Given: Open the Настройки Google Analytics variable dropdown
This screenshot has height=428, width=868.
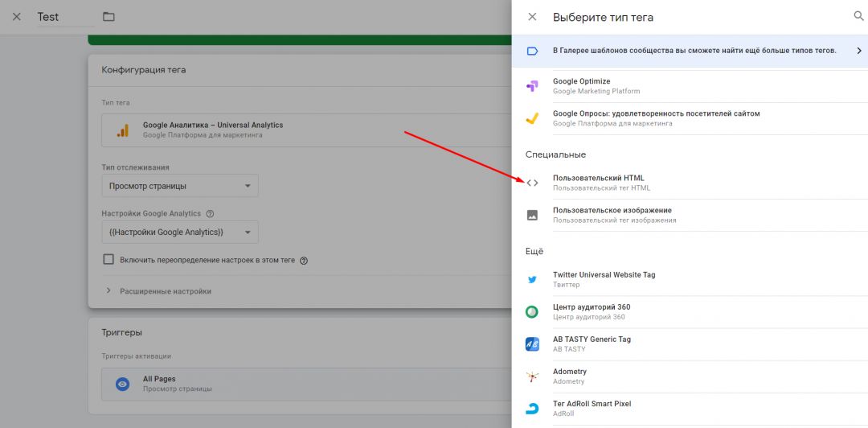Looking at the screenshot, I should tap(180, 232).
